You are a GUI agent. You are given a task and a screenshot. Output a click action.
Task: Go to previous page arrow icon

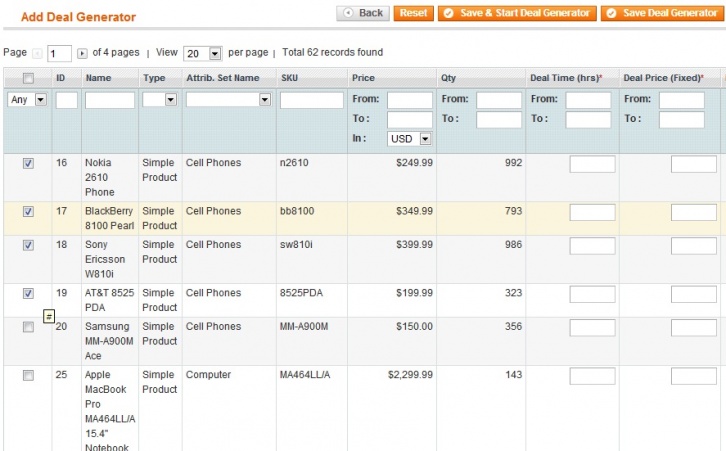(38, 54)
